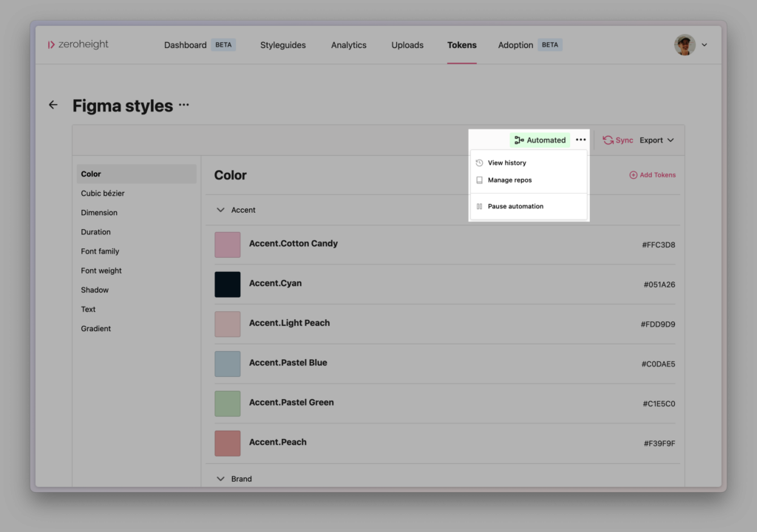Click the Accent.Peach token name
Viewport: 757px width, 532px height.
[x=278, y=442]
